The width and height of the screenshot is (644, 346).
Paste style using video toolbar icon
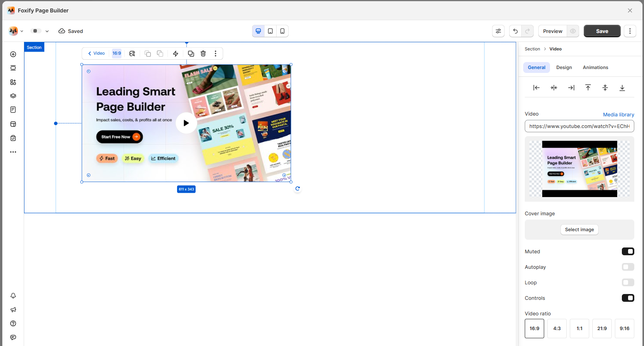coord(160,54)
